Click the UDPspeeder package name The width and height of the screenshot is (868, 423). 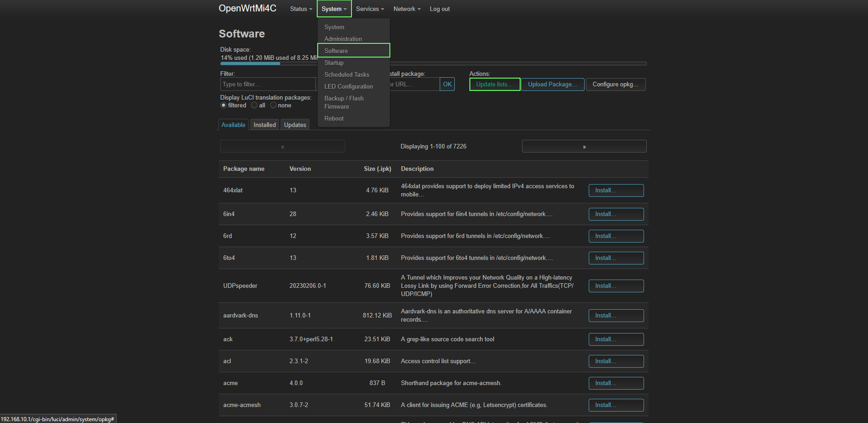240,286
